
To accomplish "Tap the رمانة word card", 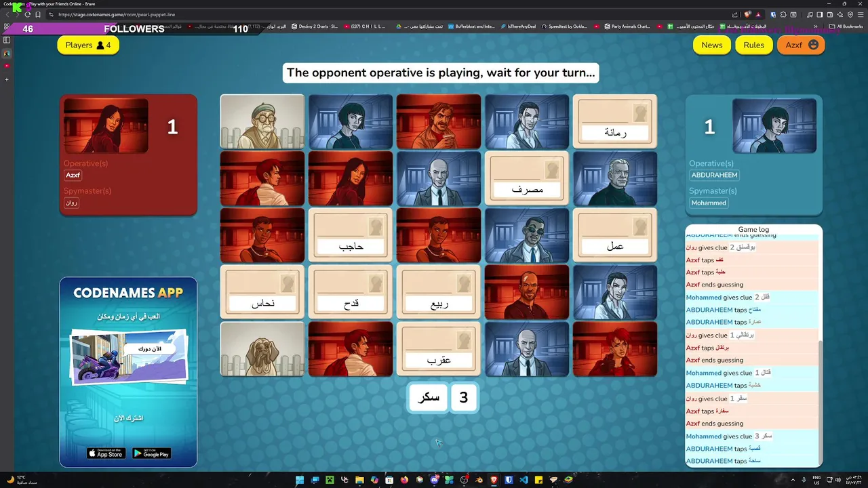I will [x=615, y=121].
